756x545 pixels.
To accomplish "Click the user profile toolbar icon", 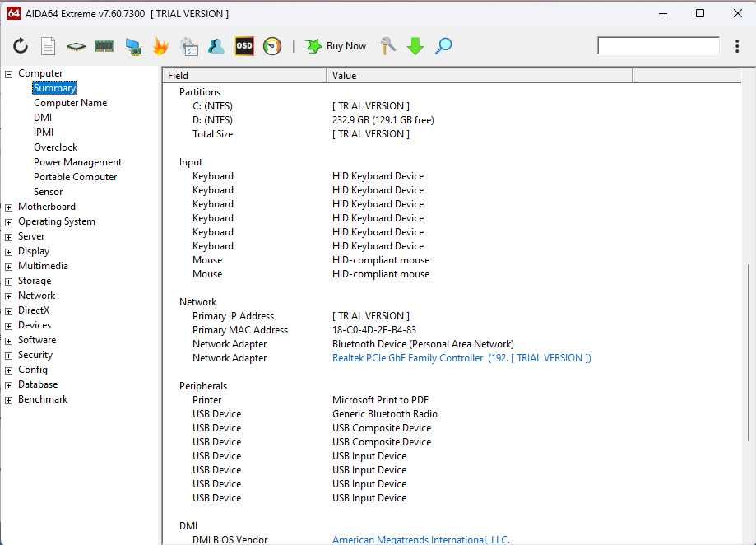I will click(216, 46).
